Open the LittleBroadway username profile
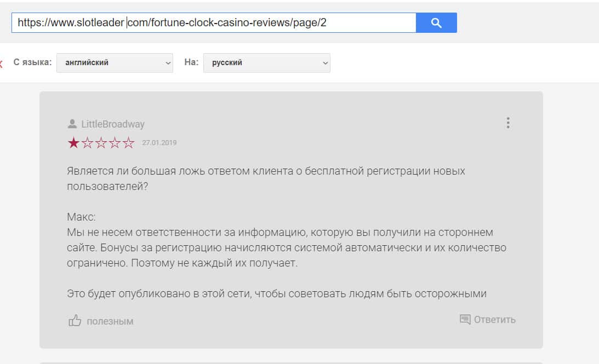This screenshot has height=364, width=599. (113, 124)
